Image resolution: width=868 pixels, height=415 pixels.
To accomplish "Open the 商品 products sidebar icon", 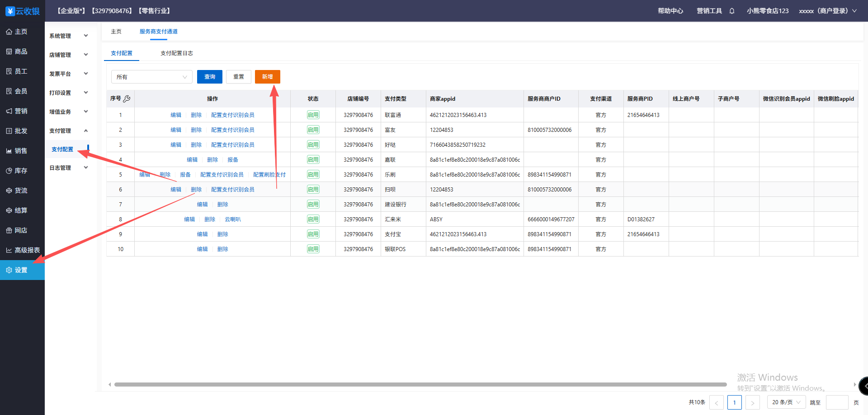I will point(9,51).
